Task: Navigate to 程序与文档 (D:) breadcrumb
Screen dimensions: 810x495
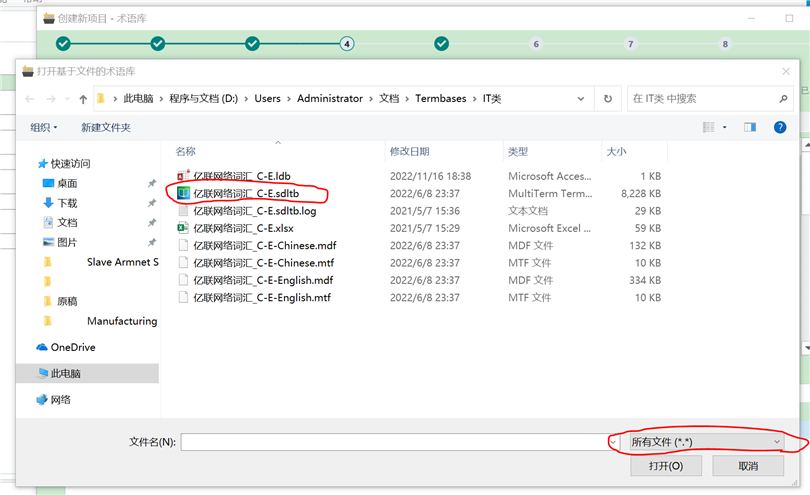Action: [204, 99]
